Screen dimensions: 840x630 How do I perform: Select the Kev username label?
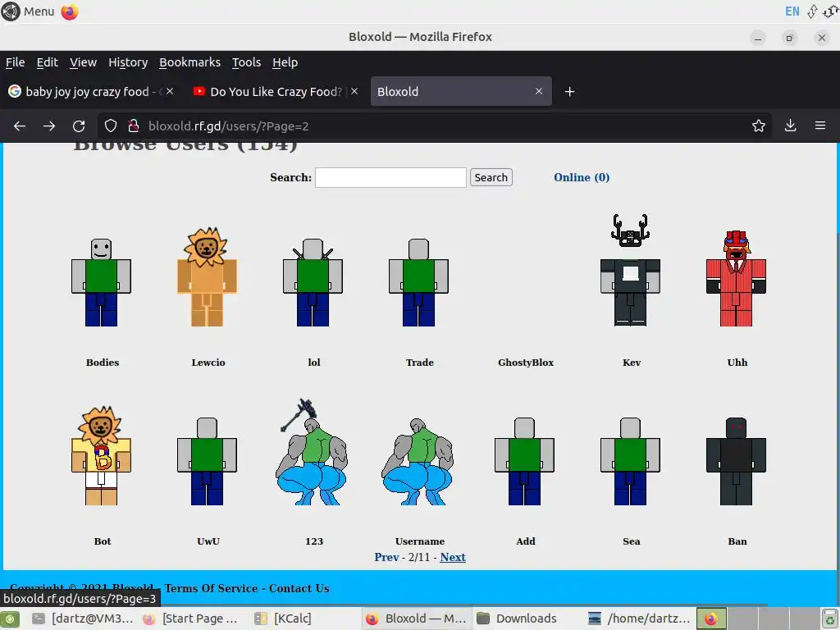point(632,363)
